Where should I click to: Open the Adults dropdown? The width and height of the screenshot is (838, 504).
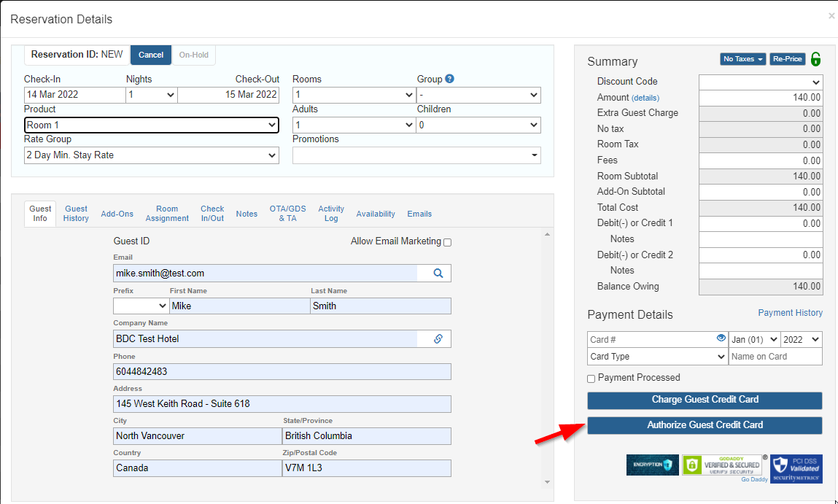(x=354, y=125)
